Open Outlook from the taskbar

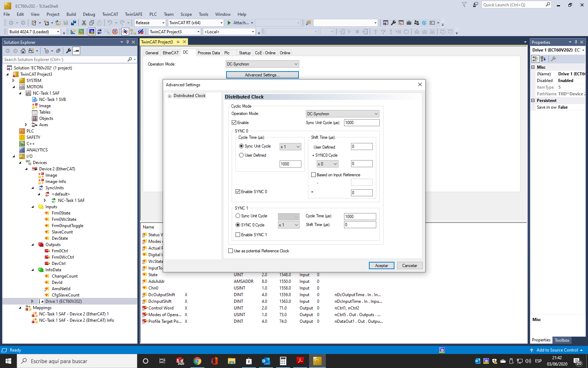266,361
